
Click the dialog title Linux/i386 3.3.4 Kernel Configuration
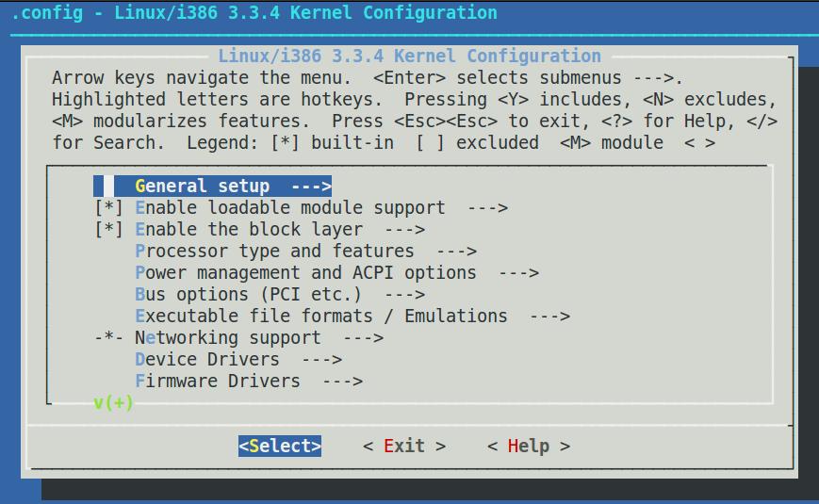(x=409, y=56)
